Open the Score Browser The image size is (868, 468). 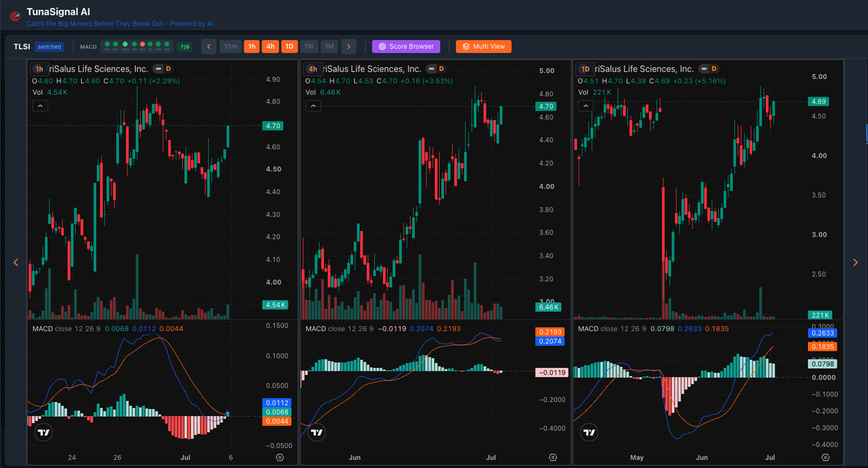(406, 46)
